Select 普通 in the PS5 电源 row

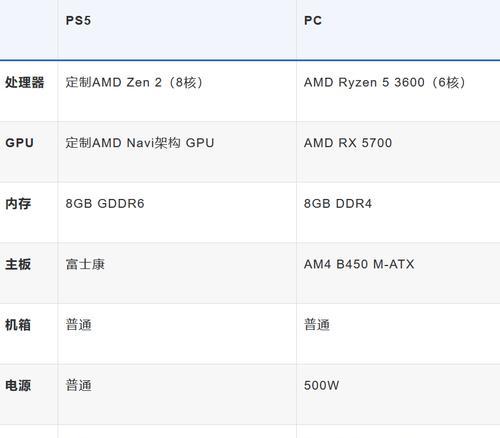pyautogui.click(x=78, y=386)
